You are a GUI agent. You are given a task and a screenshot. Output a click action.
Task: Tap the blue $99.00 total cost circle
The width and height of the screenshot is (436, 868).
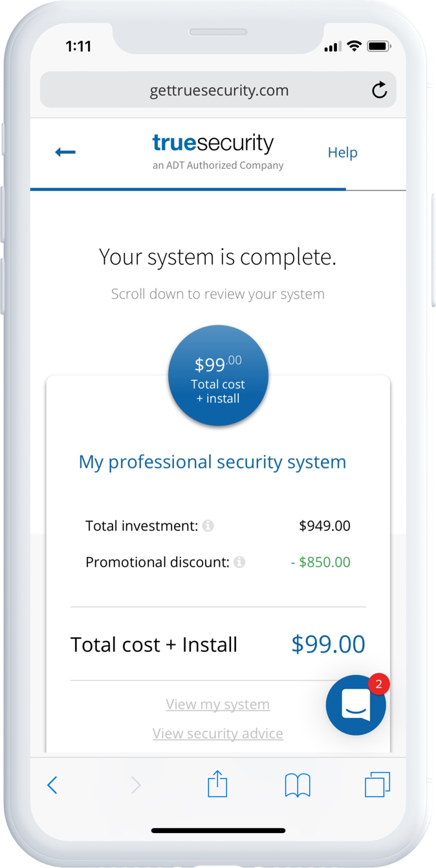click(218, 376)
